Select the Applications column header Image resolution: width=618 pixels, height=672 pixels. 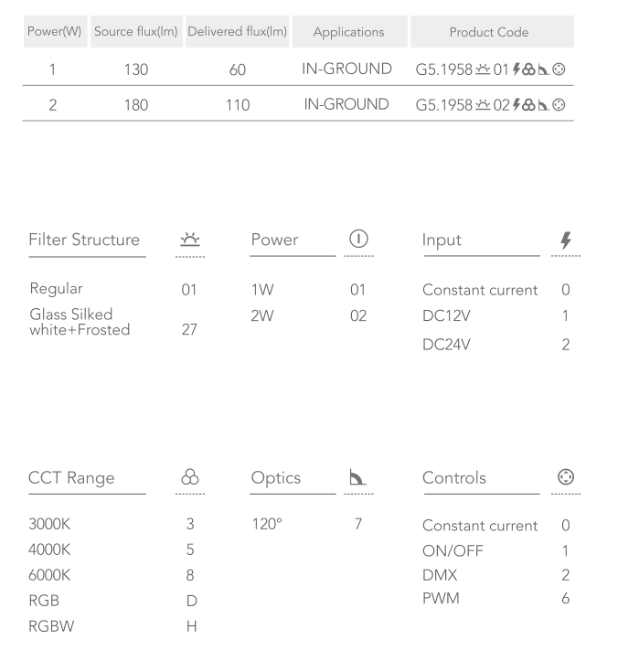coord(348,32)
